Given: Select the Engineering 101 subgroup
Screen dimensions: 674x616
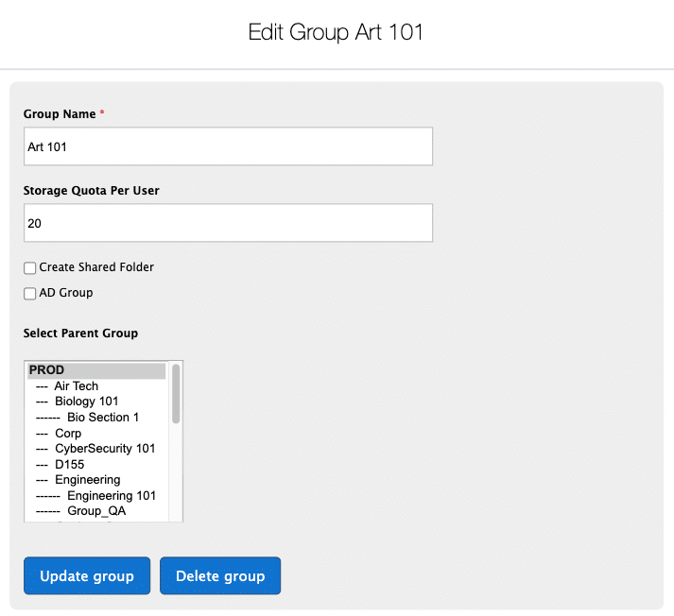Looking at the screenshot, I should (112, 496).
